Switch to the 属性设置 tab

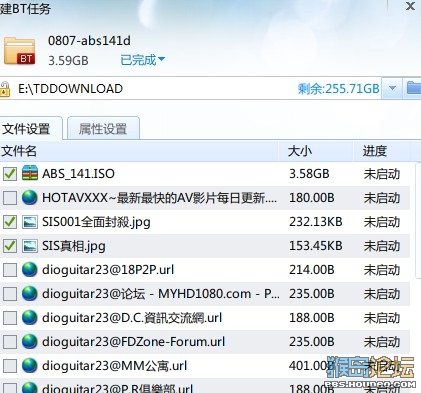(x=103, y=129)
